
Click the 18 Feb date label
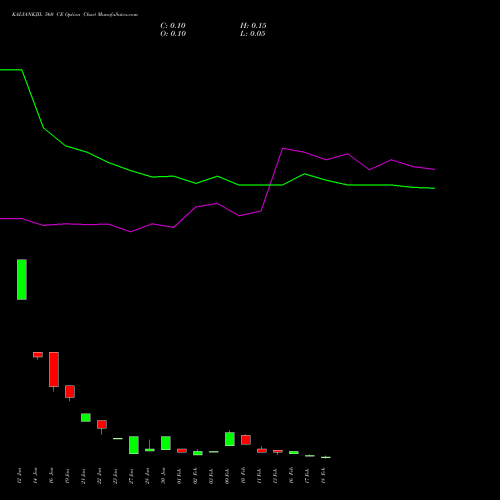(323, 476)
